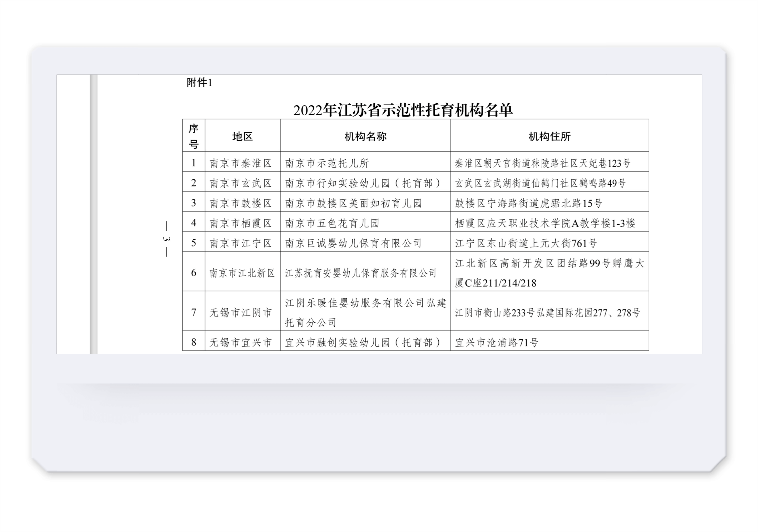The image size is (758, 532).
Task: Click address 玄武区玄武湖街道仙鹤门社区鹤鸣路49号
Action: pyautogui.click(x=541, y=183)
